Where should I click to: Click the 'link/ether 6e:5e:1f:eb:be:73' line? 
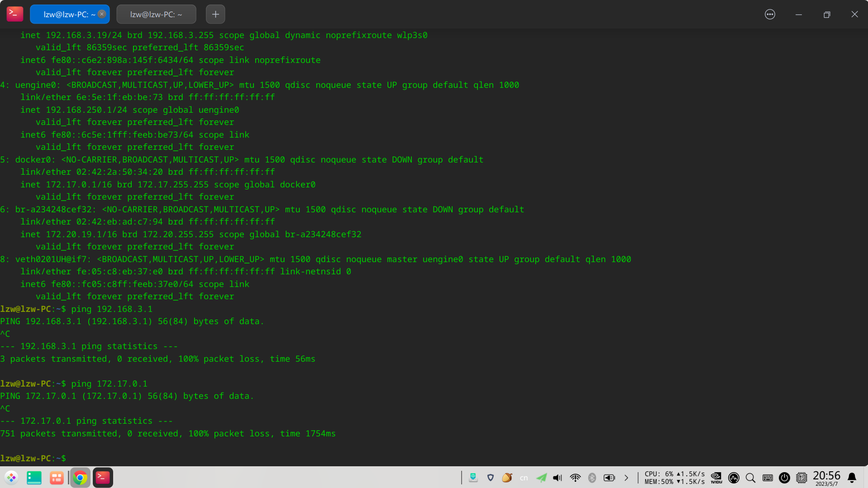coord(148,97)
